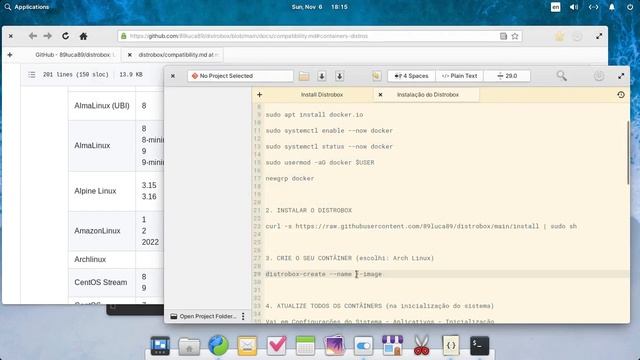640x360 pixels.
Task: Open find in Code editor
Action: point(562,76)
